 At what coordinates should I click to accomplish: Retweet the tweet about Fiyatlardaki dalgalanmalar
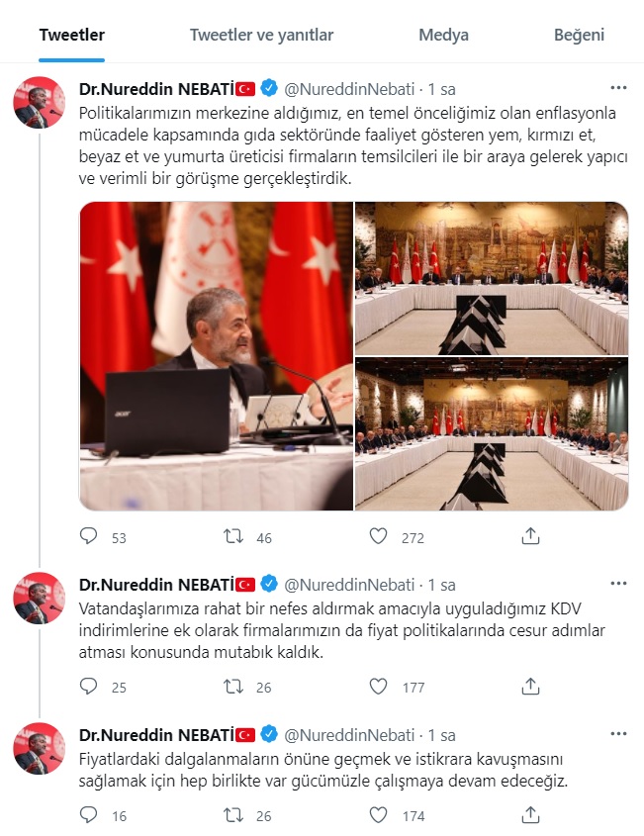coord(233,814)
